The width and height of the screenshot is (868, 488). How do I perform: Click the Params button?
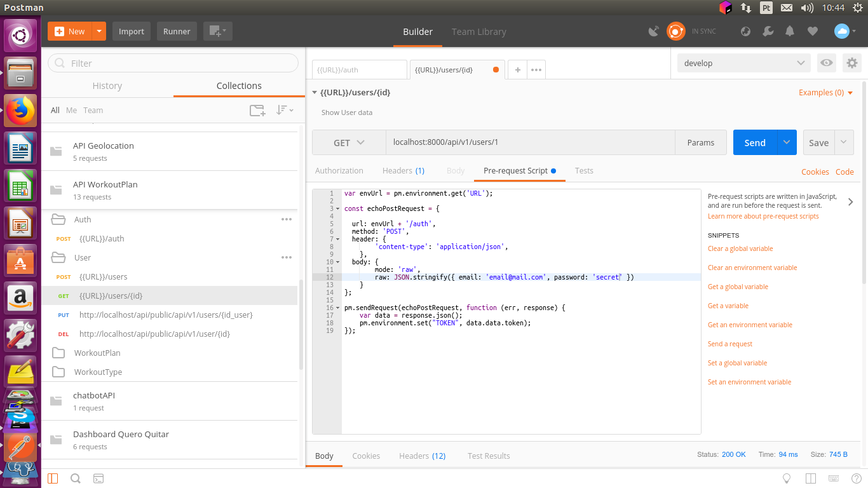701,142
